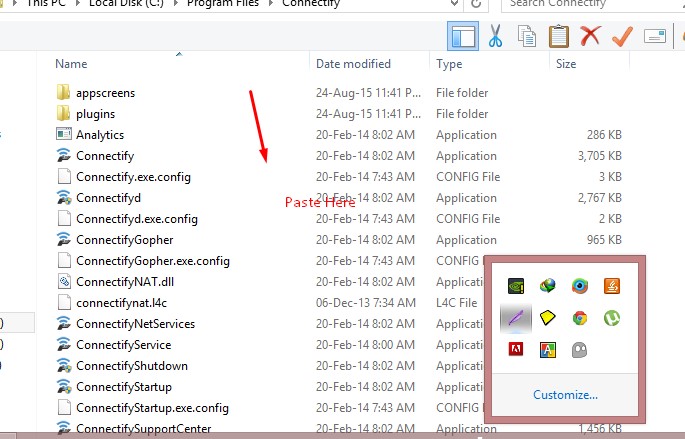Click the gray ghost CyberGhost tray icon
685x439 pixels.
580,349
